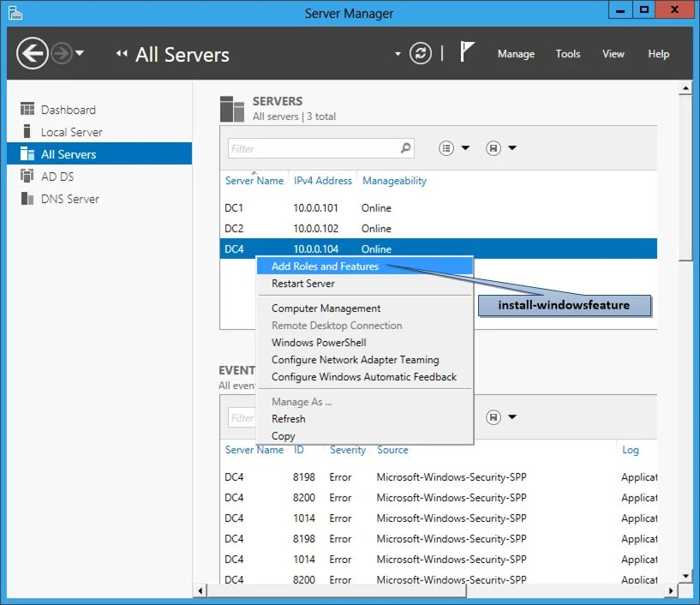Open the View menu

click(613, 54)
